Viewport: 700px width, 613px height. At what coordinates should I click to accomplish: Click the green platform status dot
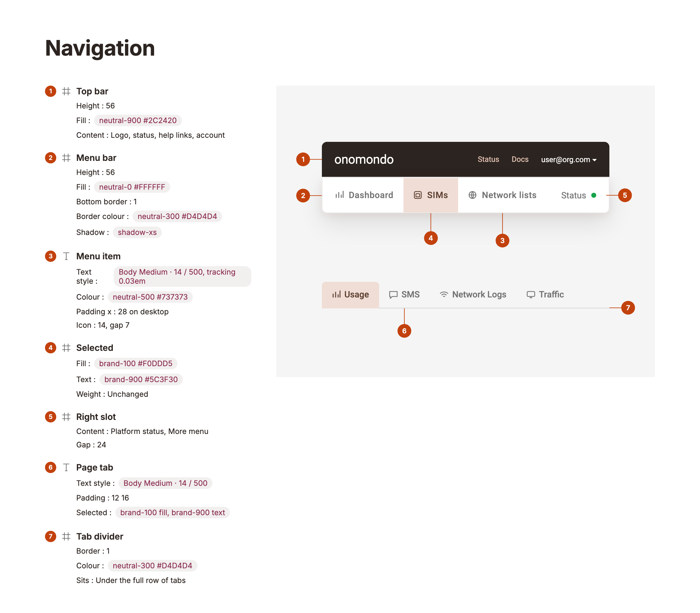(594, 195)
